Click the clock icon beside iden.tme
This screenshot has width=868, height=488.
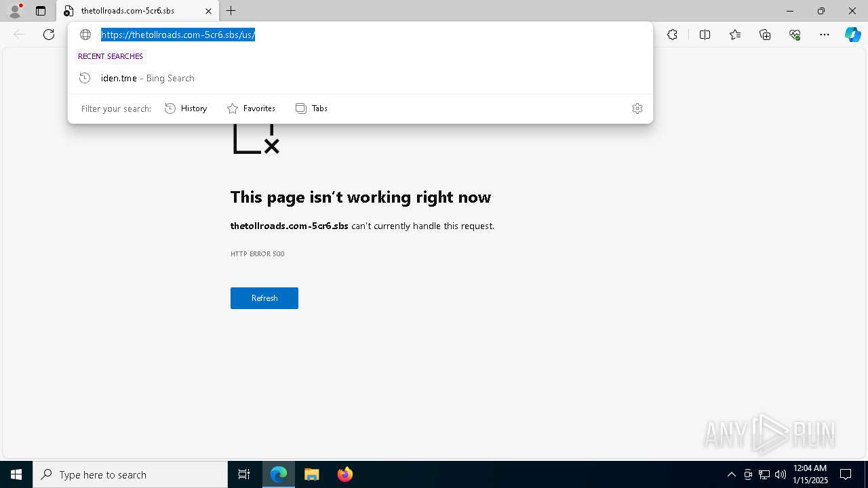85,78
